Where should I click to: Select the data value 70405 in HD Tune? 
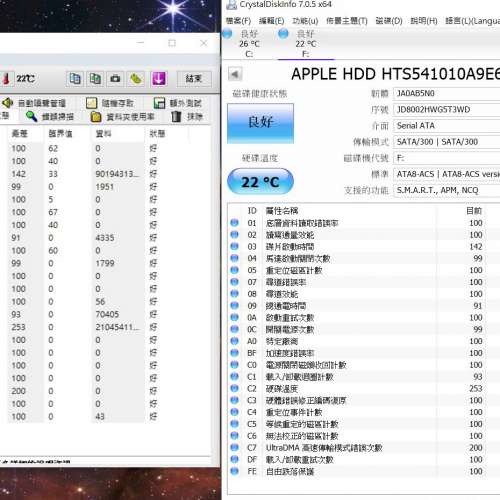coord(107,314)
